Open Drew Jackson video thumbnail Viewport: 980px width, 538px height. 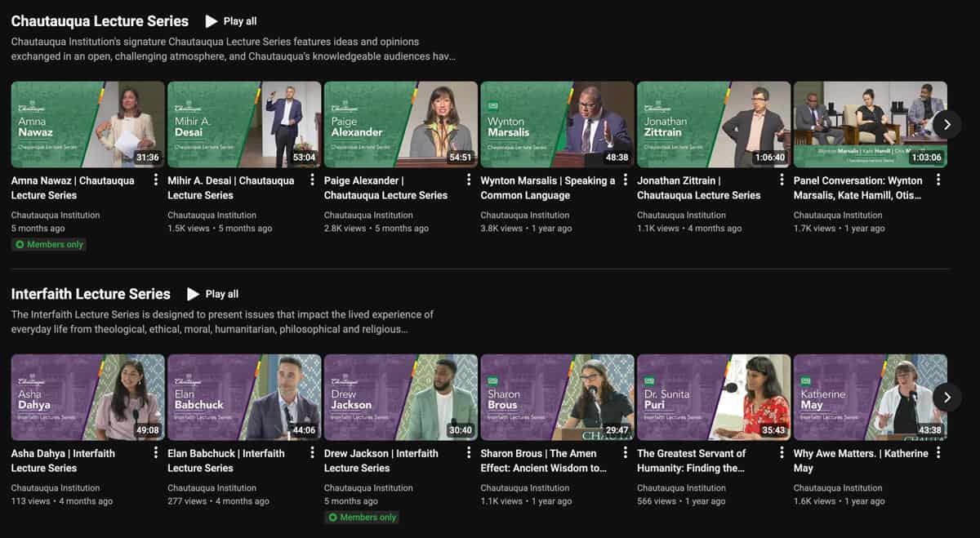[401, 398]
